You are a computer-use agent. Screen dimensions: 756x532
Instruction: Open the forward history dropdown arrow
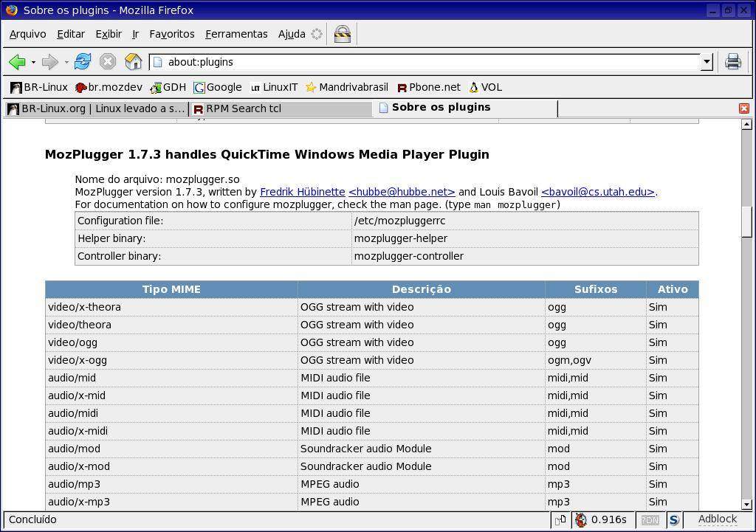pyautogui.click(x=66, y=62)
